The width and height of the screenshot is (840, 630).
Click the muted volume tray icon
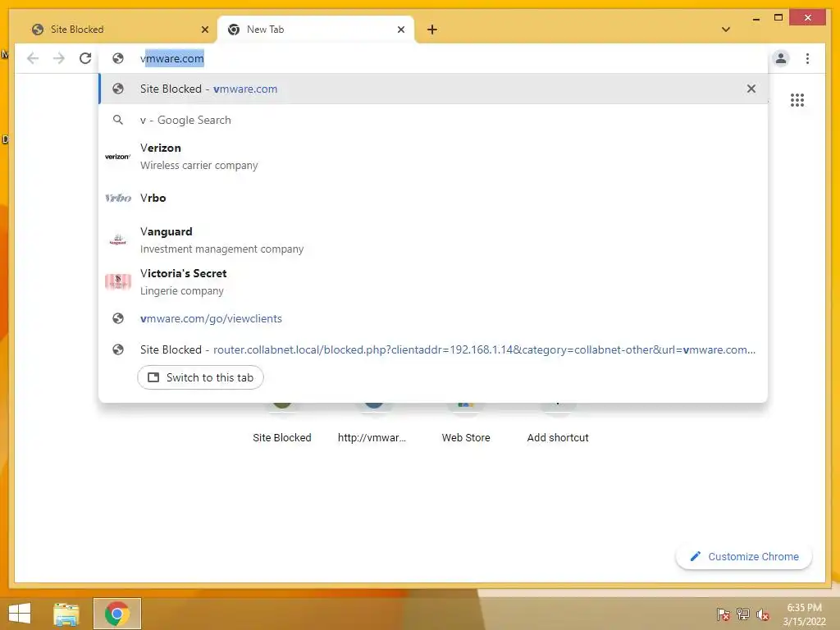tap(763, 614)
